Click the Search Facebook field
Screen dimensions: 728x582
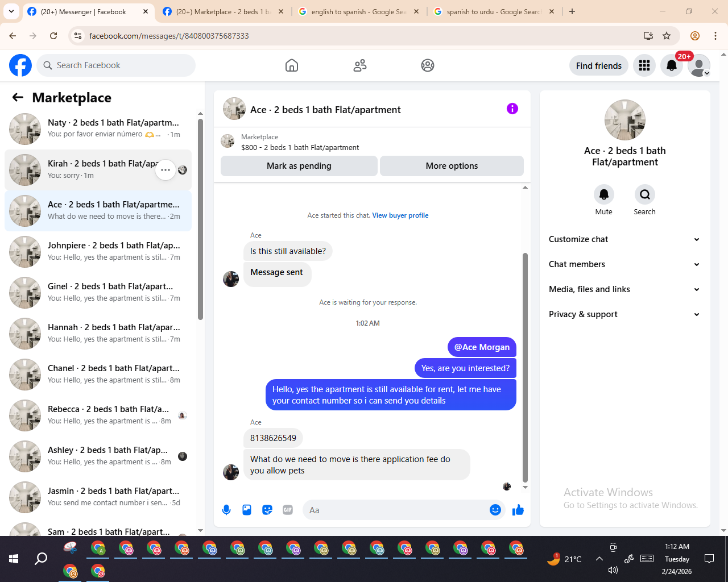pos(116,65)
